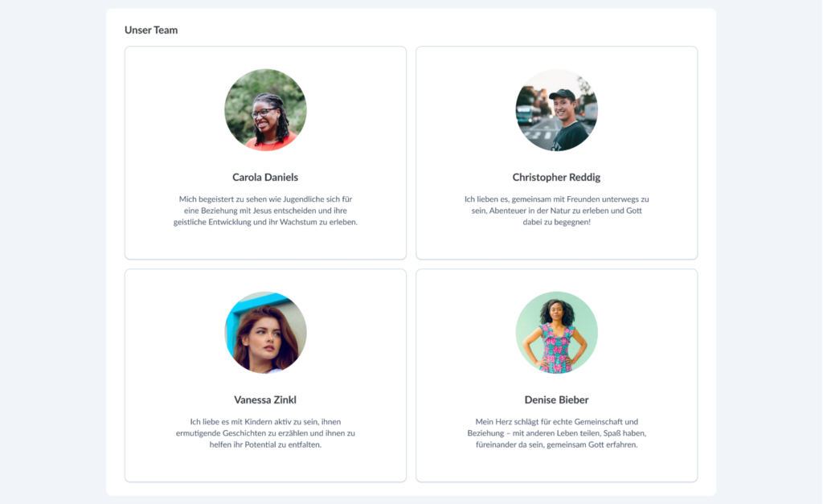Select the name Christopher Reddig

point(556,178)
